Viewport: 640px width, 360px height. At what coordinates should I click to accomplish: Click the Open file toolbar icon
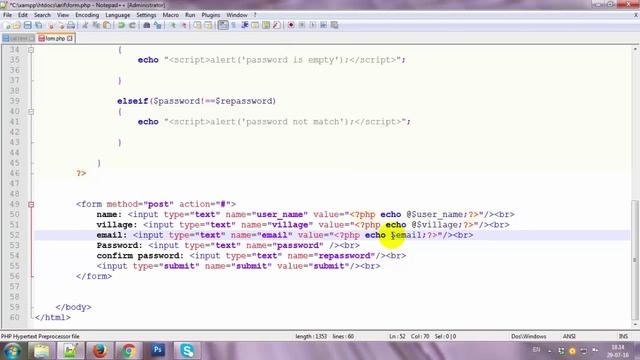tap(17, 25)
